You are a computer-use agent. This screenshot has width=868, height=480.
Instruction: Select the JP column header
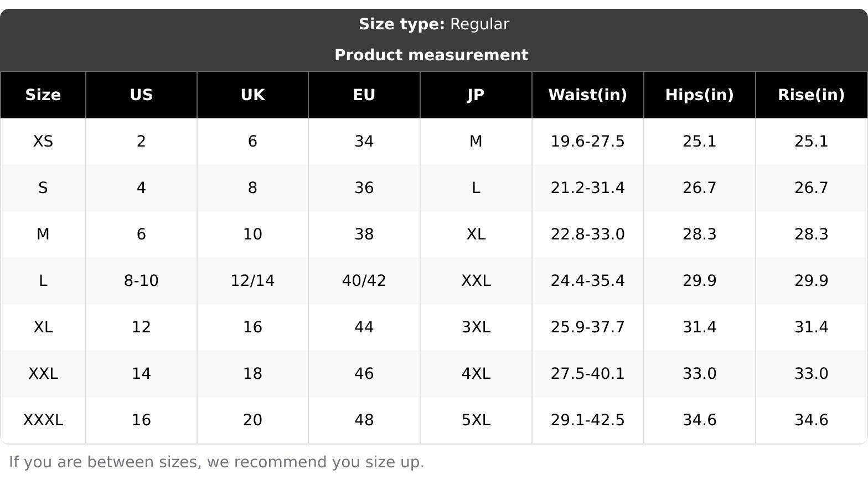point(476,95)
